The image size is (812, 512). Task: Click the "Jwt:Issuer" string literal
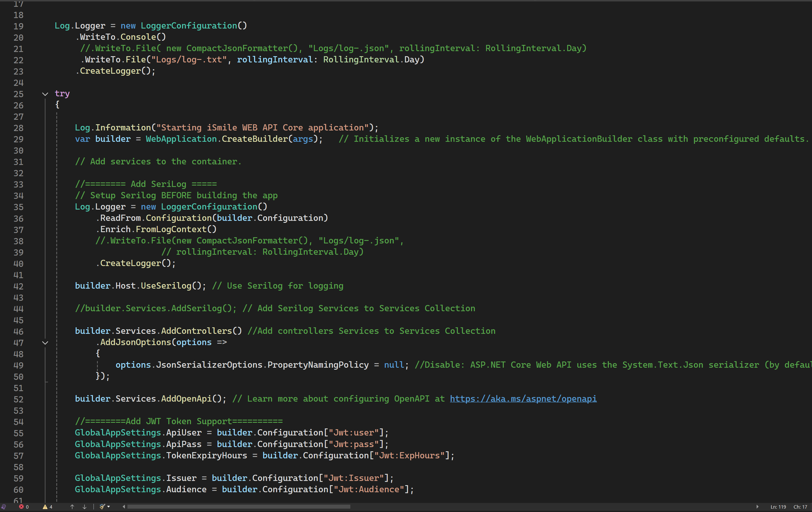tap(354, 478)
